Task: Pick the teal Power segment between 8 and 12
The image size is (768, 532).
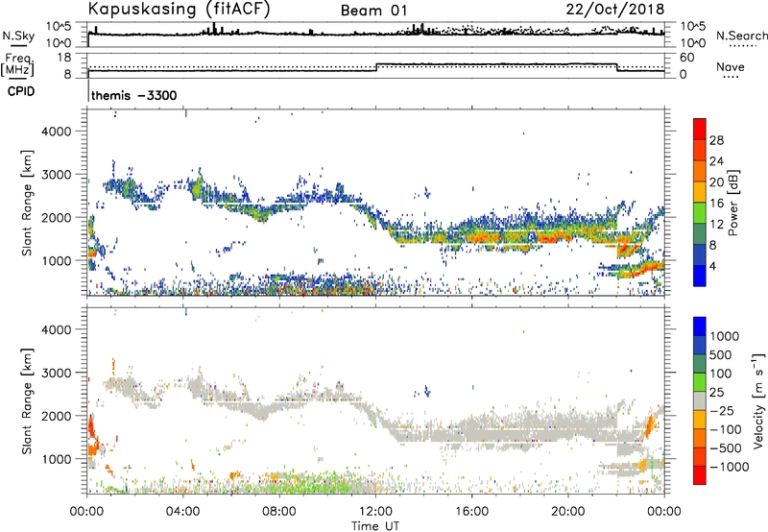Action: point(700,233)
